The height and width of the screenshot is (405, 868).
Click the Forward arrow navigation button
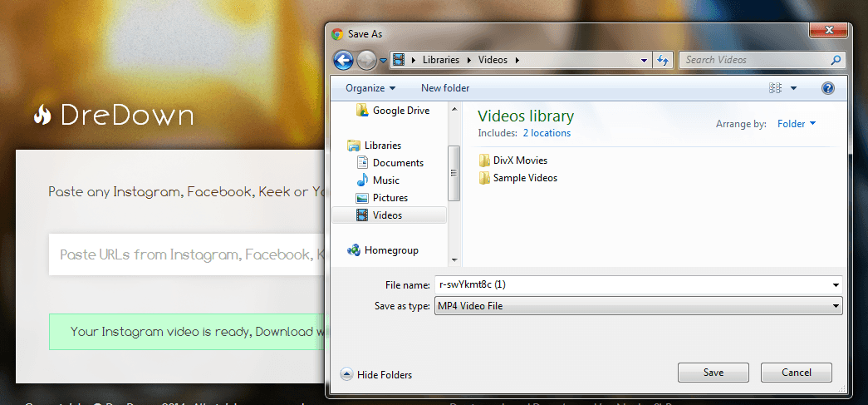point(366,60)
